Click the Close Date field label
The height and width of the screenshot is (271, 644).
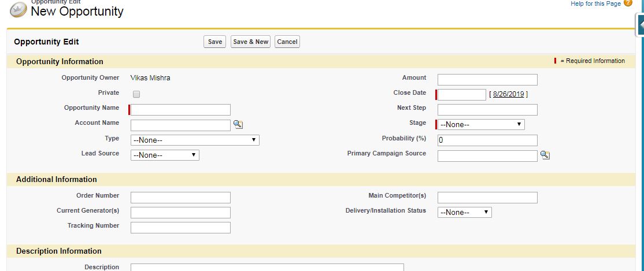coord(409,93)
